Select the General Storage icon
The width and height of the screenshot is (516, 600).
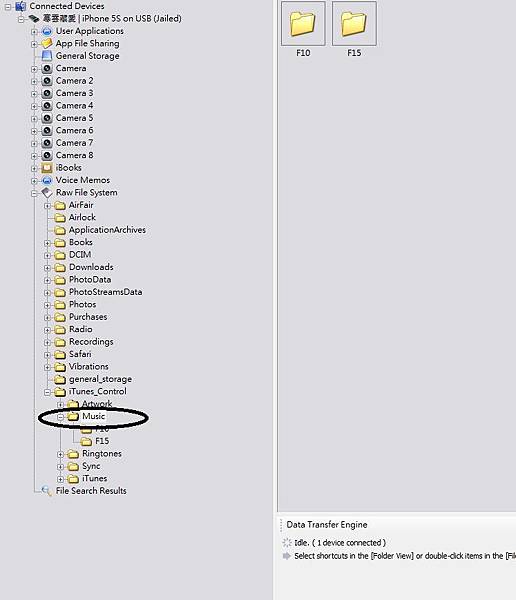click(47, 56)
